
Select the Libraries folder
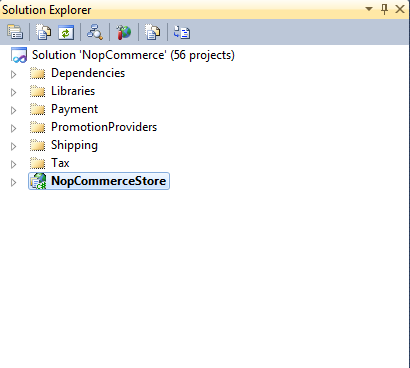pos(73,91)
